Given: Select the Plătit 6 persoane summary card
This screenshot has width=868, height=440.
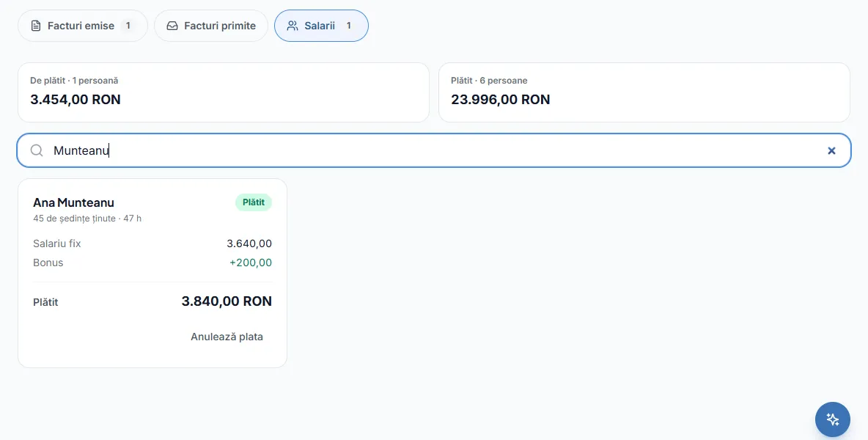Looking at the screenshot, I should click(x=644, y=92).
